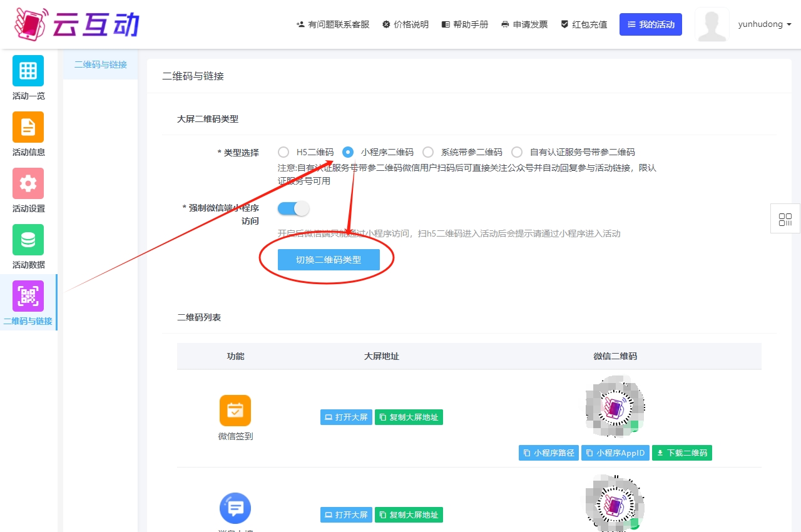Click the 大屏地址 column header
The image size is (801, 532).
pos(382,356)
